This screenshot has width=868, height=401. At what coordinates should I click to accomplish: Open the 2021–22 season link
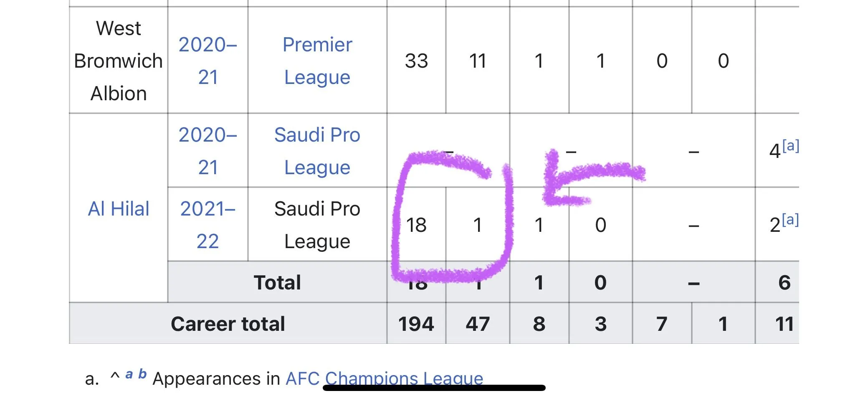(x=208, y=225)
